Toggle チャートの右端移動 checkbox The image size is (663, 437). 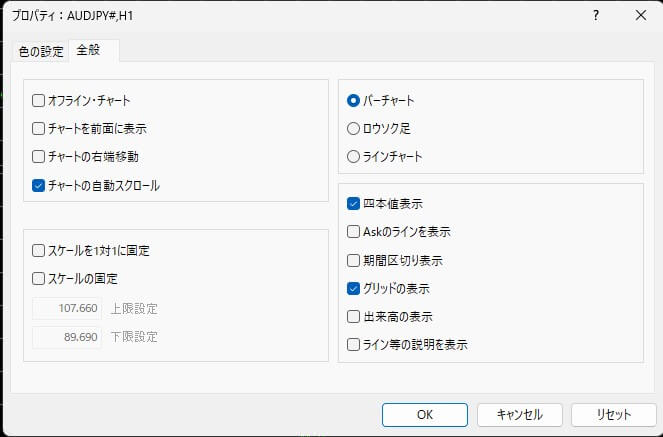(x=39, y=156)
